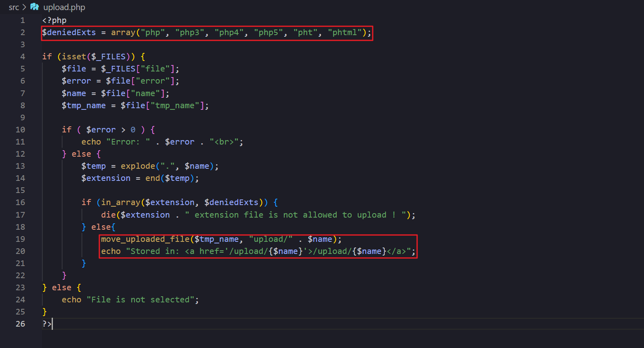The width and height of the screenshot is (644, 348).
Task: Expand the breadcrumb chevron after src
Action: tap(24, 7)
